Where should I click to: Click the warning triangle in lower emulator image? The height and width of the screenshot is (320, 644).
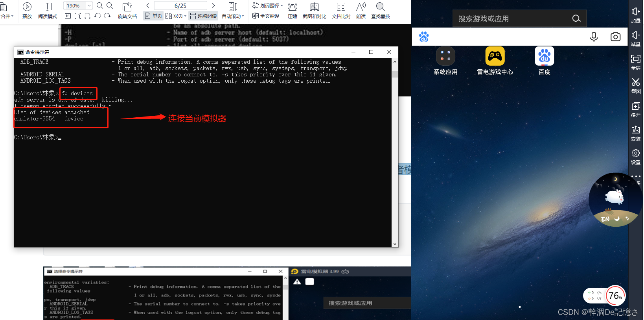[x=297, y=281]
